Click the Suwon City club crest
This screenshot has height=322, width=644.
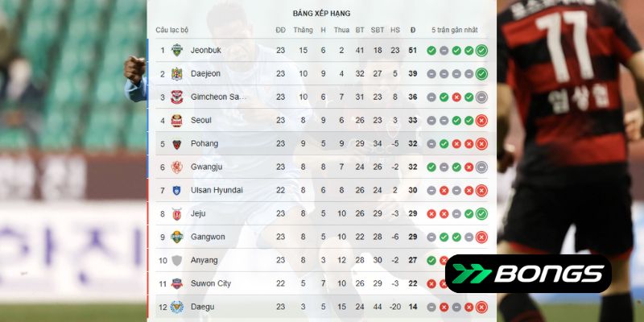click(x=176, y=283)
